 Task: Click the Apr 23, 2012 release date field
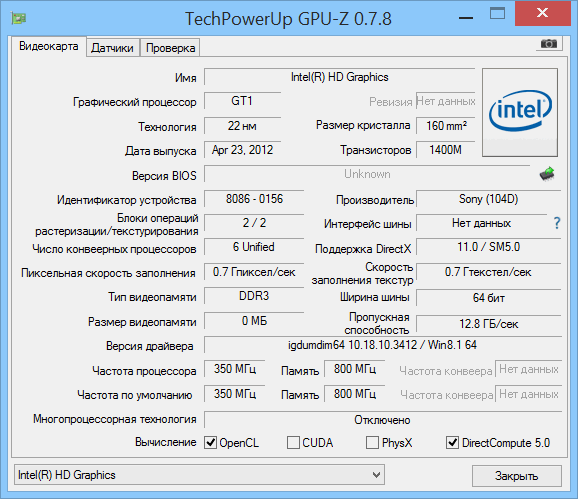(x=242, y=150)
